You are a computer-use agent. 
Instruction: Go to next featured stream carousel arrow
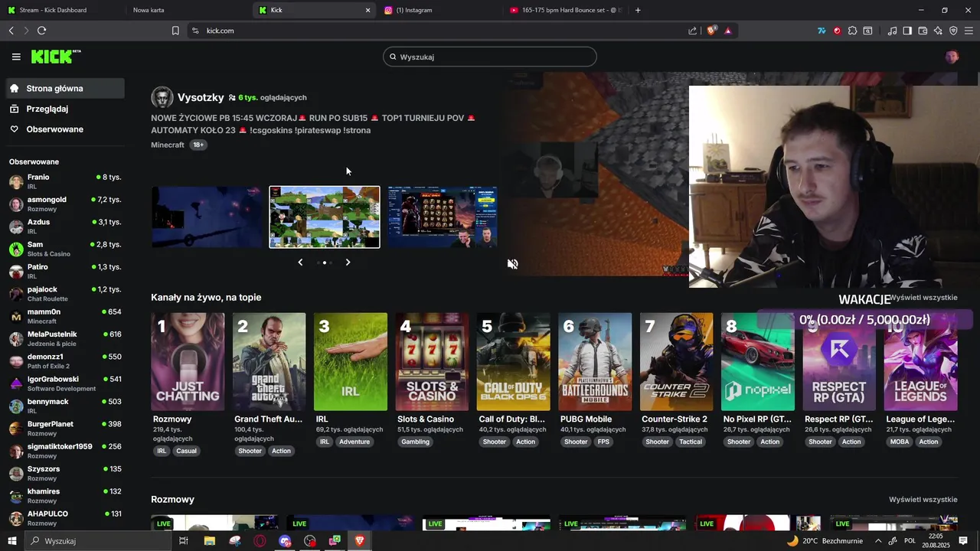click(348, 262)
